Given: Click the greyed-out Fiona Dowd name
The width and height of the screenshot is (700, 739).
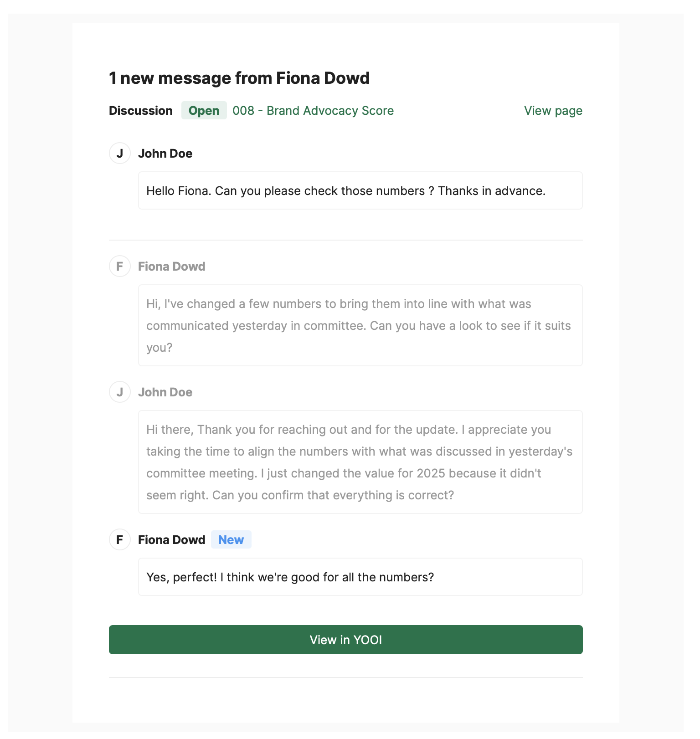Looking at the screenshot, I should click(171, 267).
